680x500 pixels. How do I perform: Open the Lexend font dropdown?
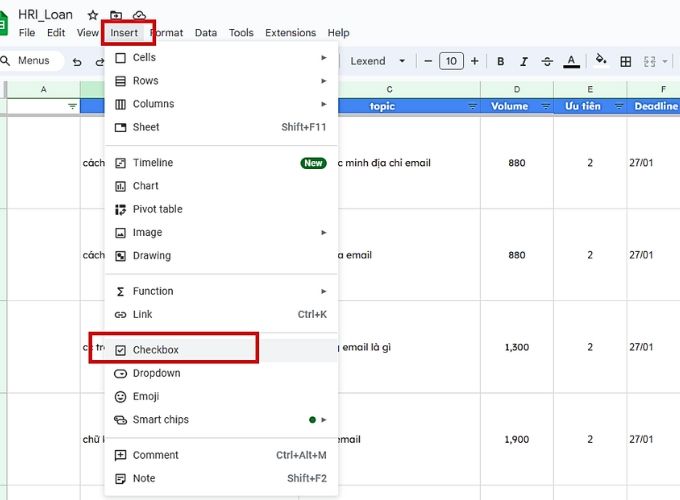point(377,61)
